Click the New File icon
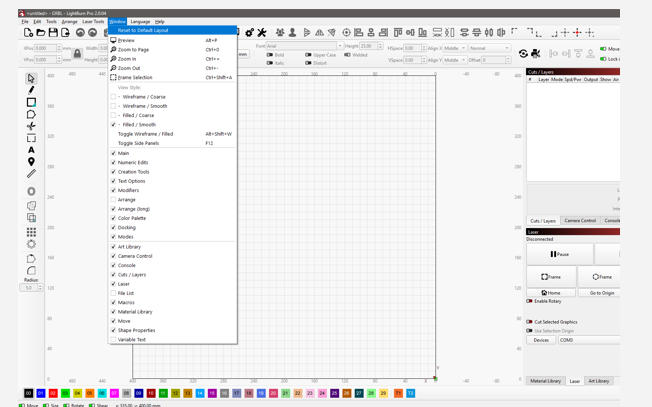 point(28,32)
